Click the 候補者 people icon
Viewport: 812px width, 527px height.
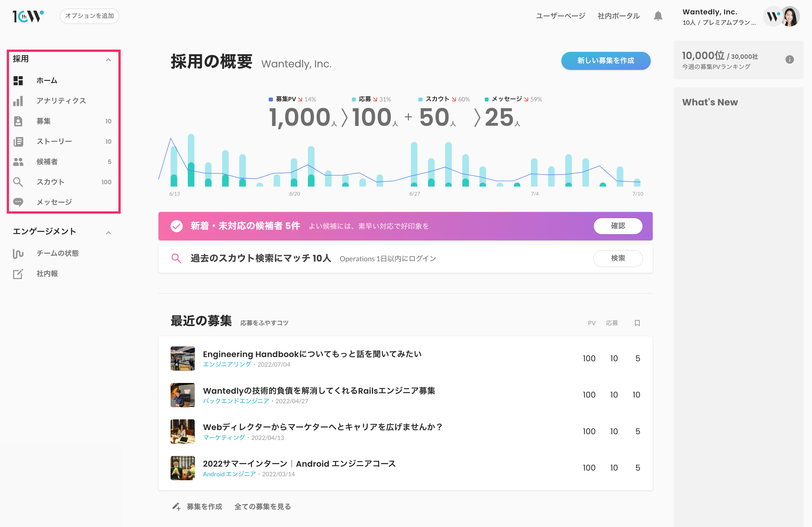coord(18,162)
